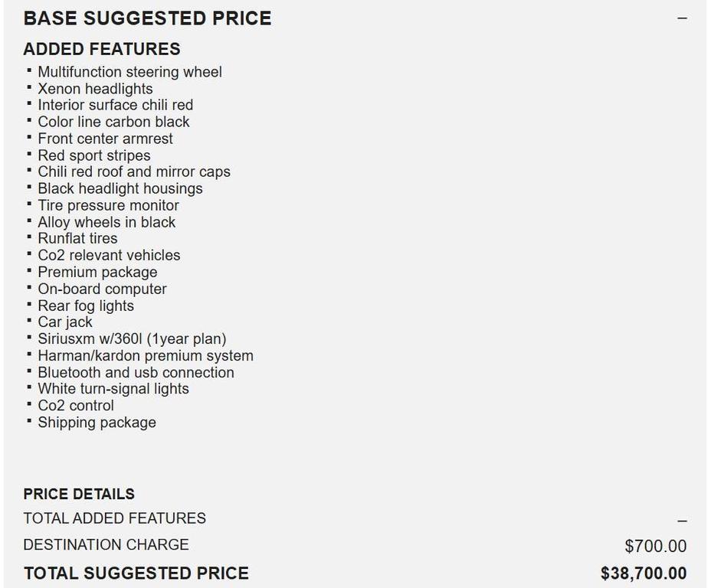Image resolution: width=711 pixels, height=588 pixels.
Task: Click the Siriusxm w/360l (1year plan) entry
Action: [x=132, y=338]
